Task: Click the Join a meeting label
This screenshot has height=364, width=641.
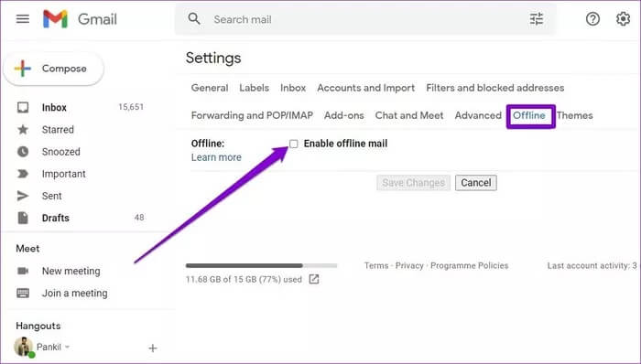Action: click(74, 293)
